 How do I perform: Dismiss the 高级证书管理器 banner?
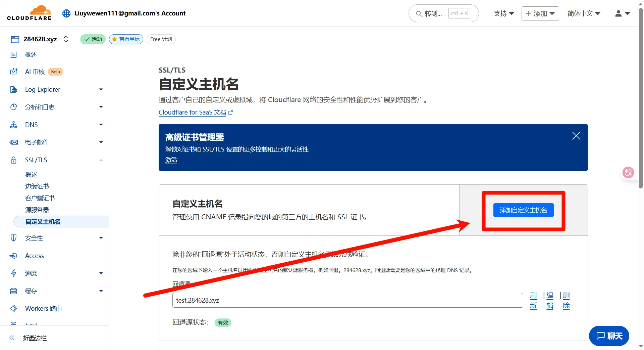point(576,136)
